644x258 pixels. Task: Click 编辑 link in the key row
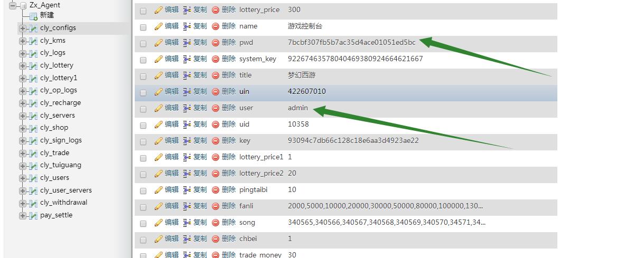(172, 141)
